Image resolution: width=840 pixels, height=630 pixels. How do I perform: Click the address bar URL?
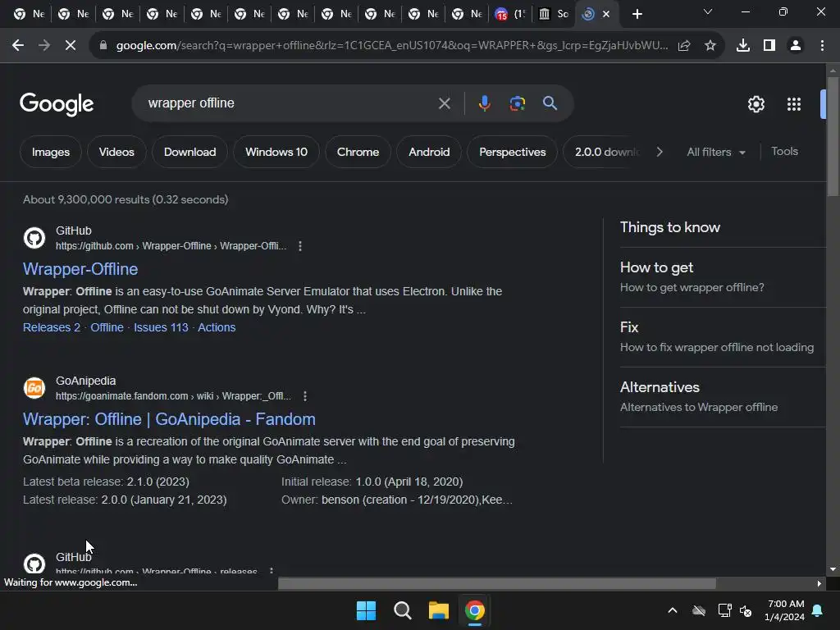point(391,46)
